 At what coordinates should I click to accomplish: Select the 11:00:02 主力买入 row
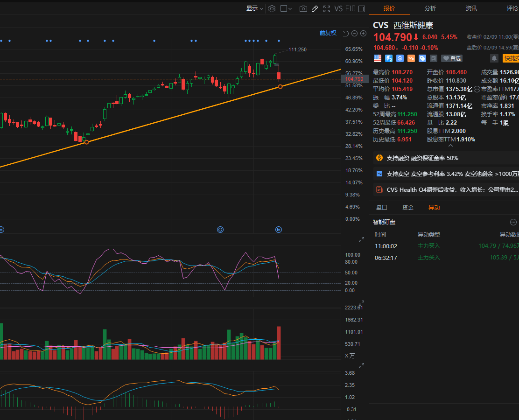[x=444, y=246]
